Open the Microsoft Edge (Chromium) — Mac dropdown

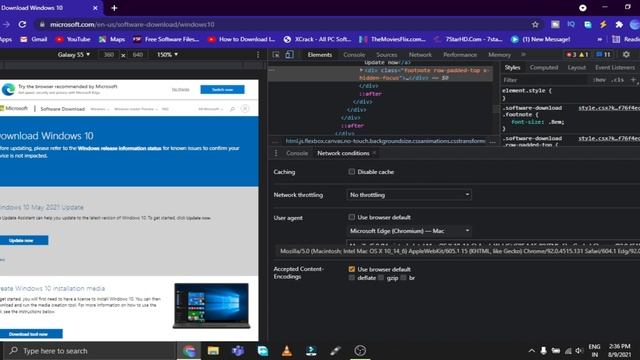(x=409, y=231)
